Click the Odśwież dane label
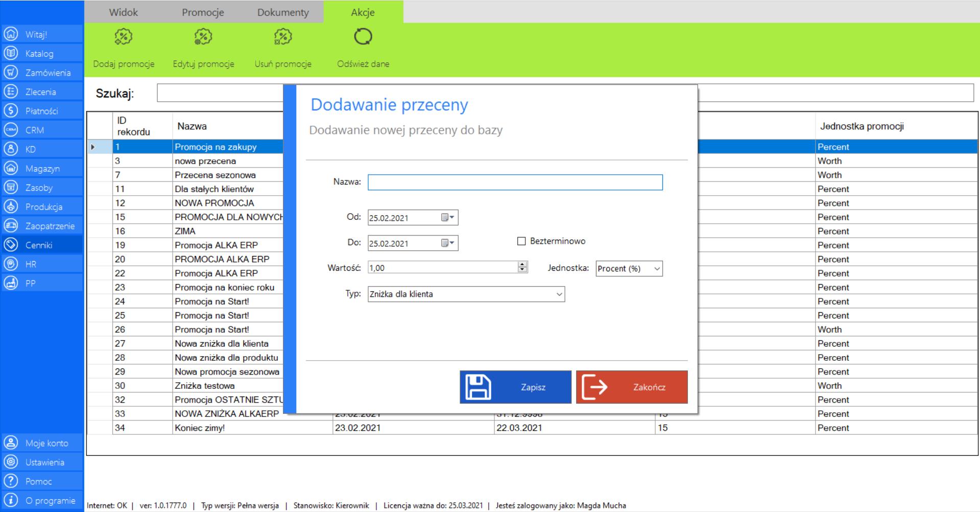 (363, 64)
